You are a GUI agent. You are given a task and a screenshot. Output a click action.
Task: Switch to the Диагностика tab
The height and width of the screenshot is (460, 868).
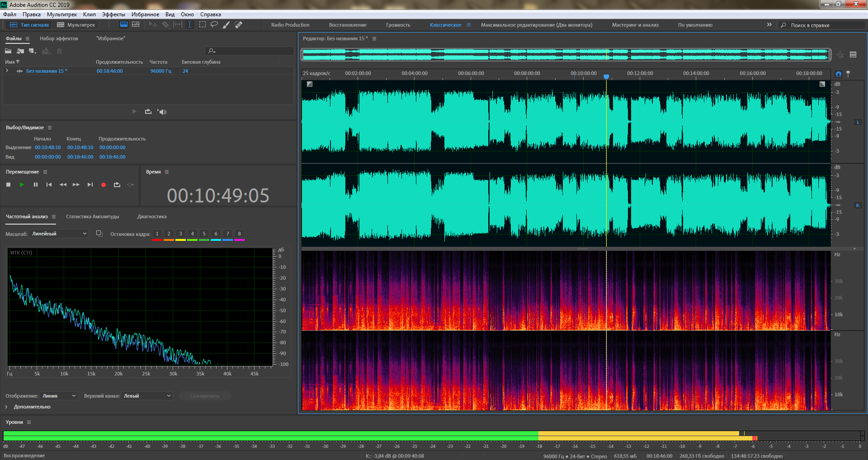click(152, 217)
